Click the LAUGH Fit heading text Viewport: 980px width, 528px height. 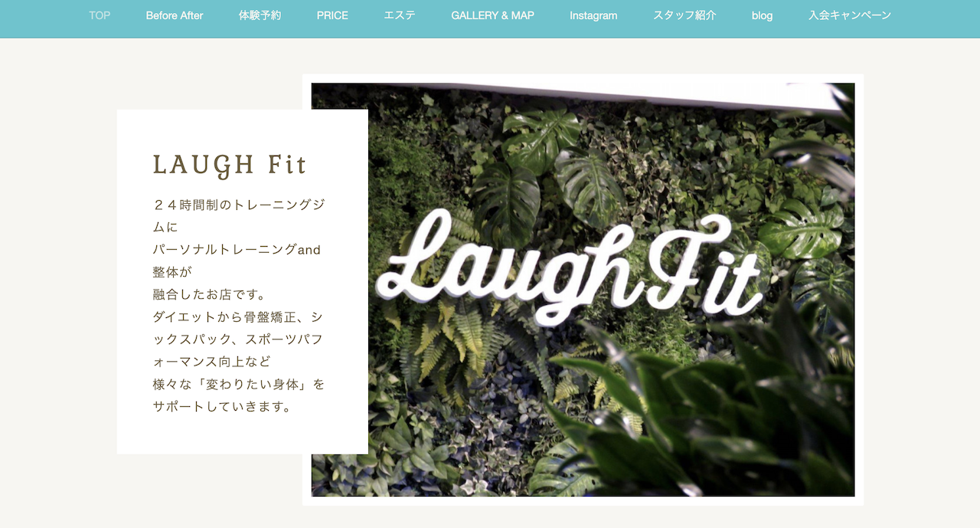230,165
